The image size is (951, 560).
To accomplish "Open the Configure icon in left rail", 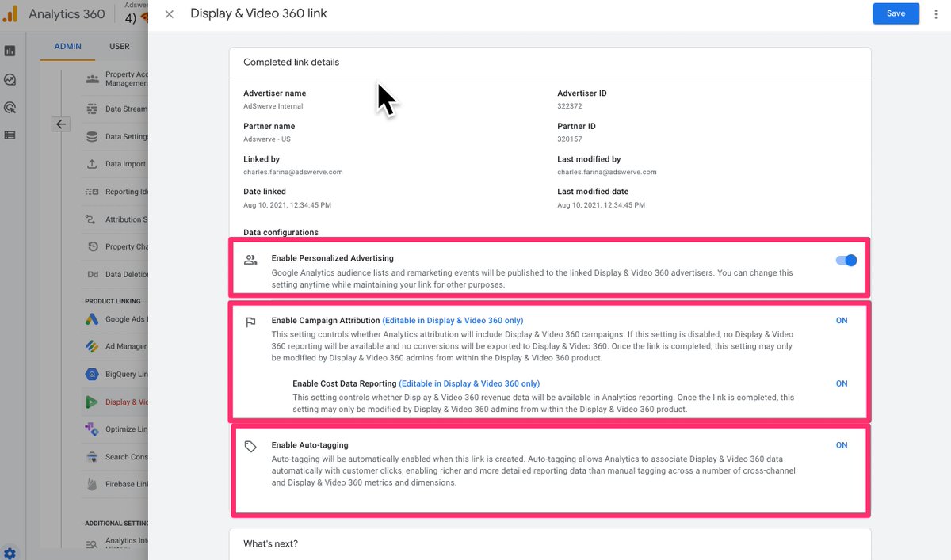I will pyautogui.click(x=10, y=135).
